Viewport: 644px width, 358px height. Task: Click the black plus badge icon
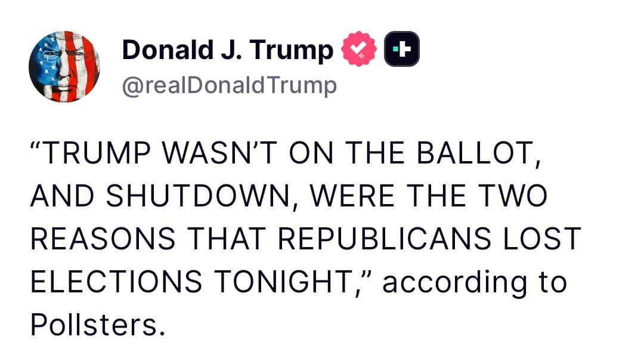coord(401,50)
